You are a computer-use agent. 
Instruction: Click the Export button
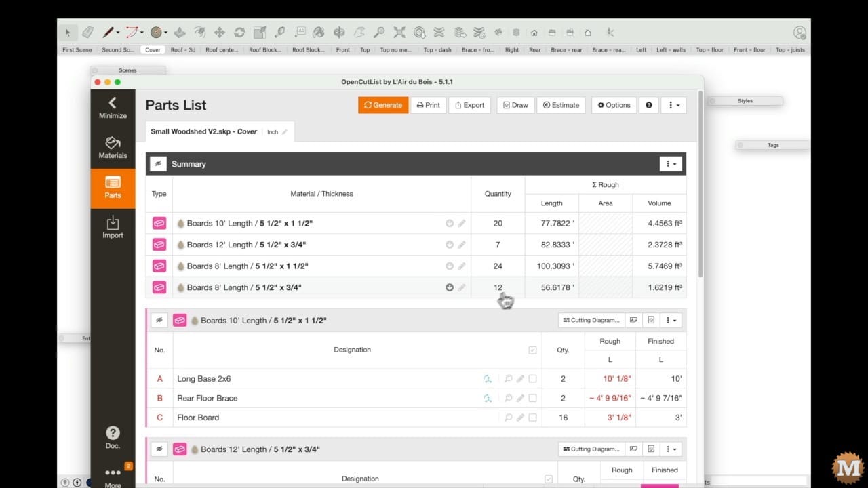point(469,105)
